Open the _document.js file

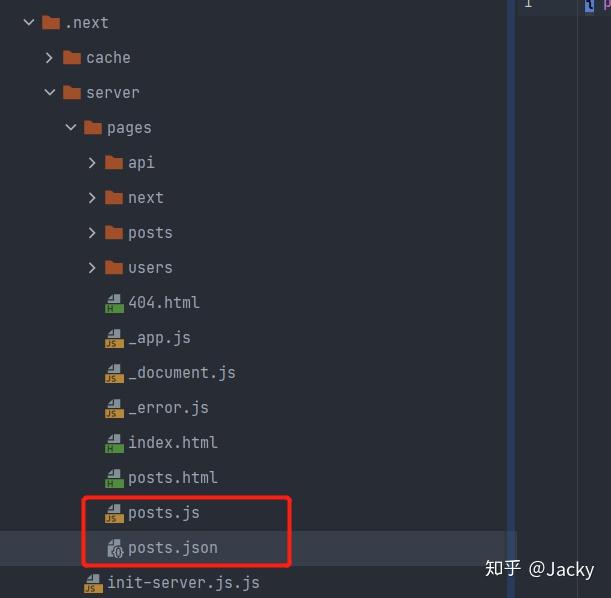pos(182,373)
